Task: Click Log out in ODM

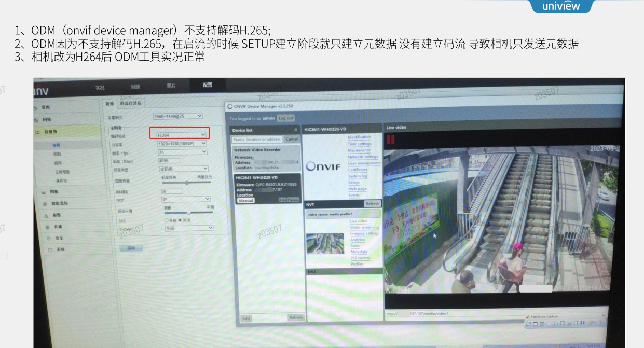Action: click(285, 118)
